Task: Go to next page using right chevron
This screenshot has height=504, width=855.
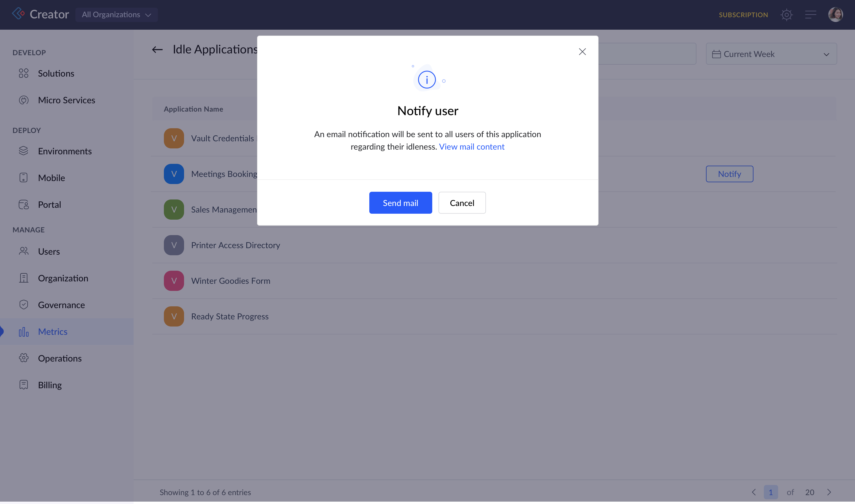Action: [829, 492]
